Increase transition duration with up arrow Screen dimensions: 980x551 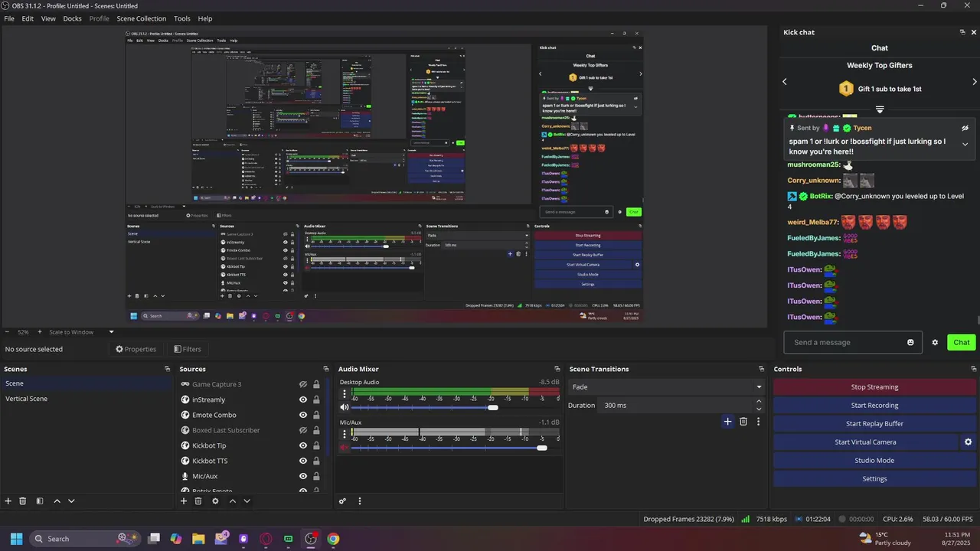759,401
